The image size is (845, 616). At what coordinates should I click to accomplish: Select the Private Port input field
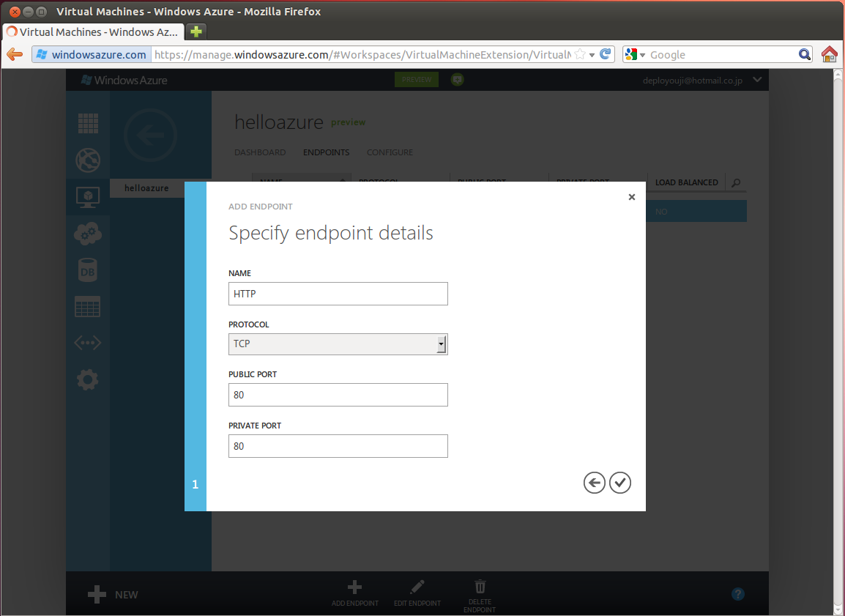coord(338,445)
